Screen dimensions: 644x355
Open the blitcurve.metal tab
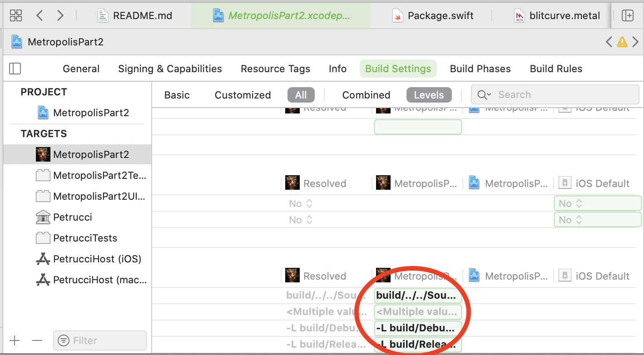[x=557, y=15]
